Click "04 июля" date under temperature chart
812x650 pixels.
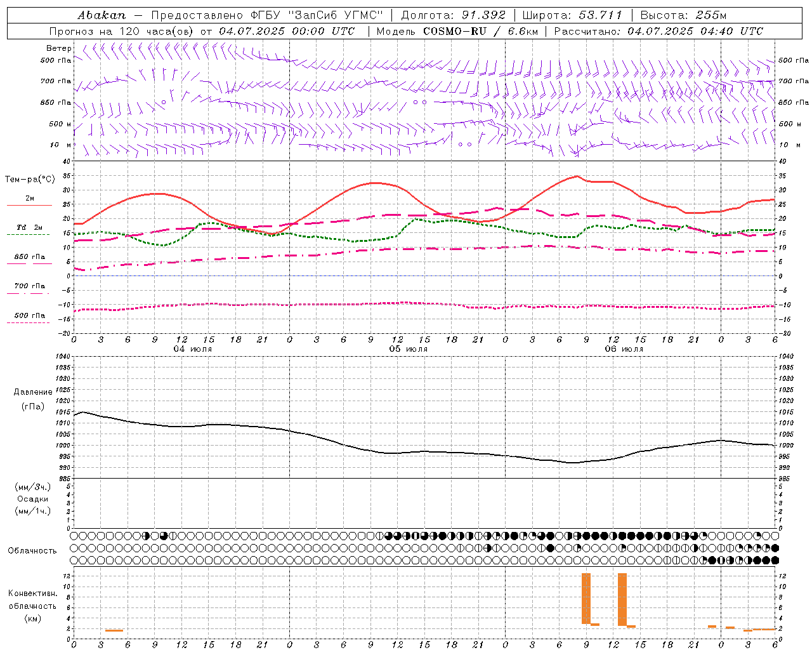[x=193, y=349]
